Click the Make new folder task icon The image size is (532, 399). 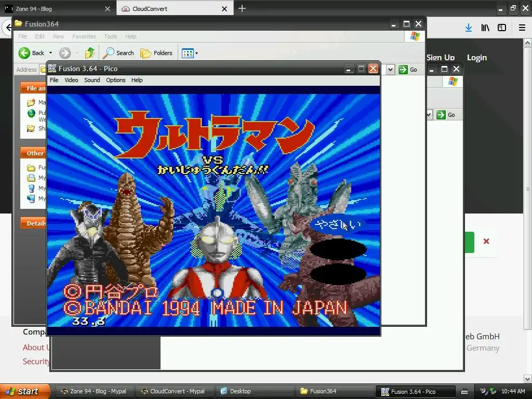point(31,102)
